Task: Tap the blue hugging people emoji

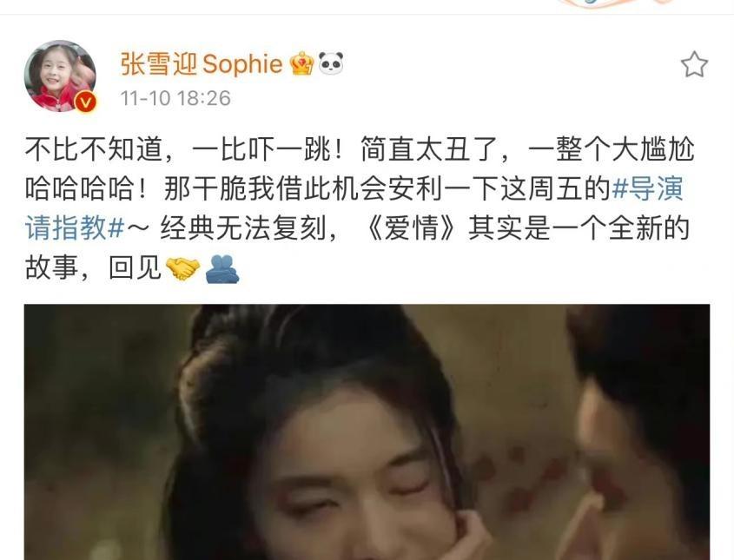Action: [x=222, y=268]
